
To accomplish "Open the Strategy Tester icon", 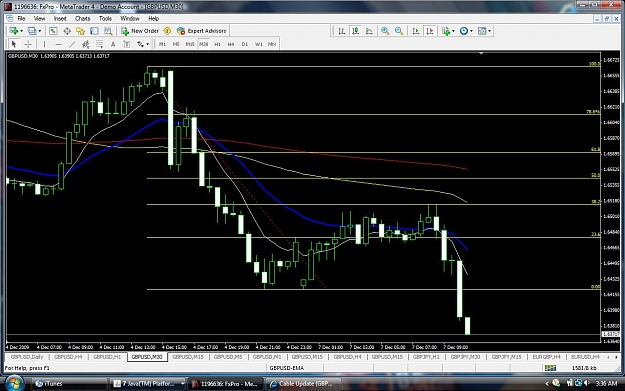I will [108, 31].
